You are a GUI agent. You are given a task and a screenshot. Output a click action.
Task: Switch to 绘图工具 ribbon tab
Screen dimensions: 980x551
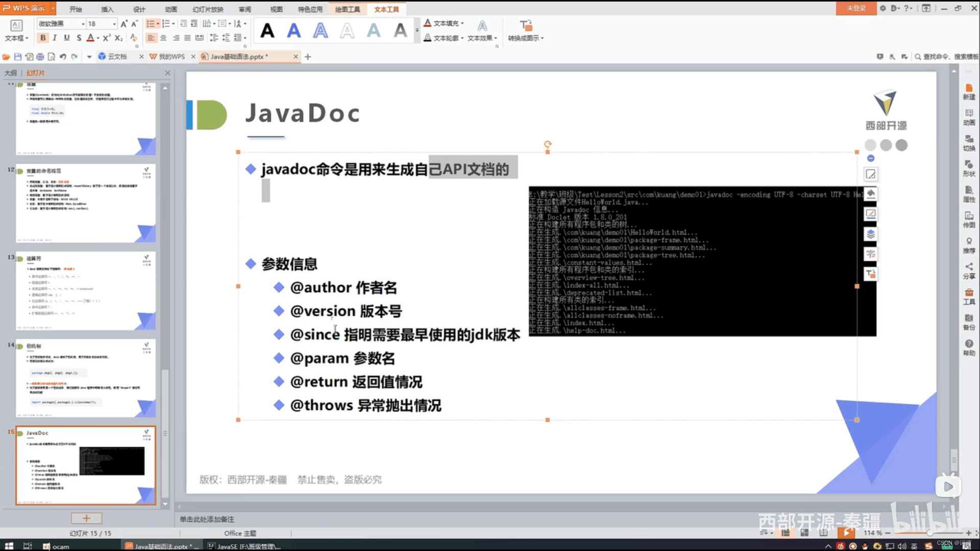click(x=348, y=9)
